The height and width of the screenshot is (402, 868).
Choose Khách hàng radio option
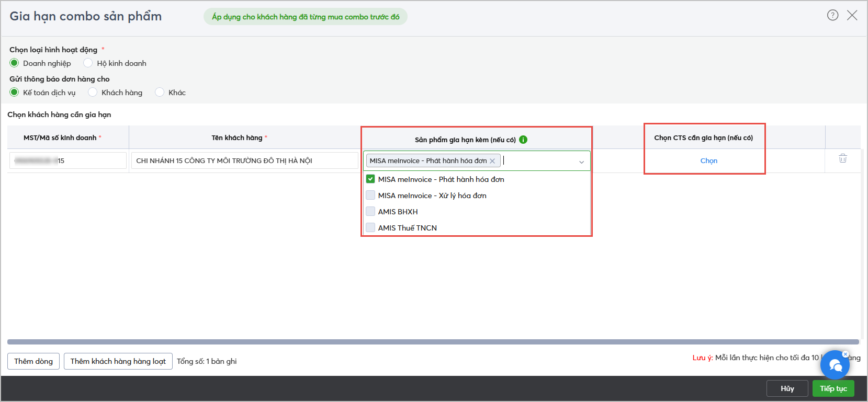[x=93, y=93]
